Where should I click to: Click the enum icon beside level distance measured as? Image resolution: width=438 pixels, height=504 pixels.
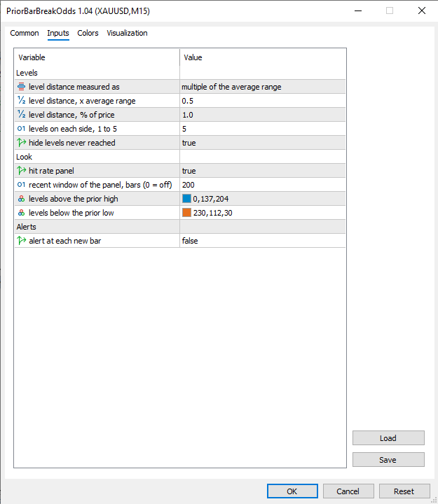pos(21,87)
